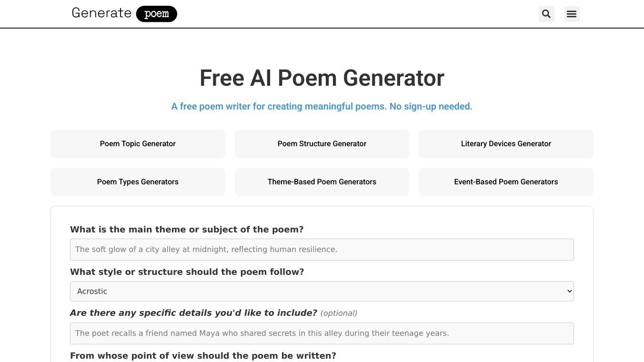Select Poem Types Generators
This screenshot has width=644, height=362.
click(x=138, y=182)
